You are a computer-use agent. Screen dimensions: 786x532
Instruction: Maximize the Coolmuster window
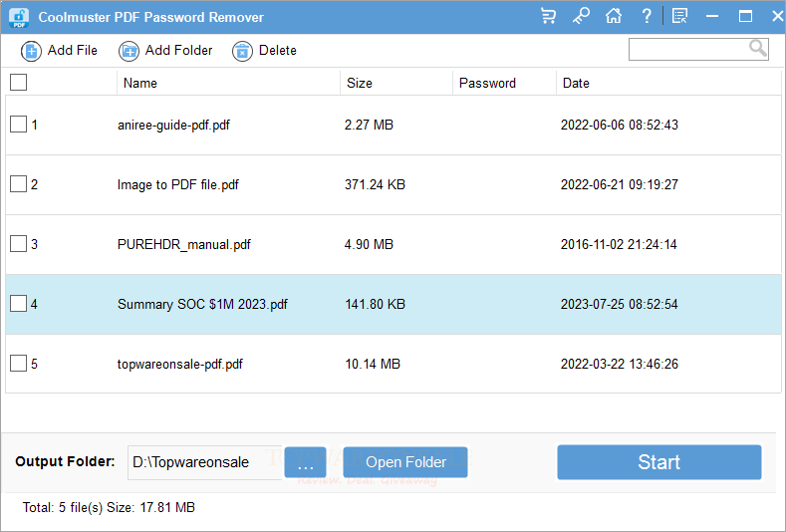pyautogui.click(x=745, y=17)
